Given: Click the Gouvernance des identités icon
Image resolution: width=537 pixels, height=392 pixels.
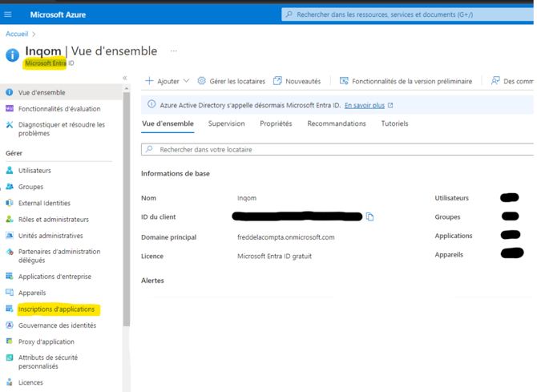Looking at the screenshot, I should (x=10, y=325).
